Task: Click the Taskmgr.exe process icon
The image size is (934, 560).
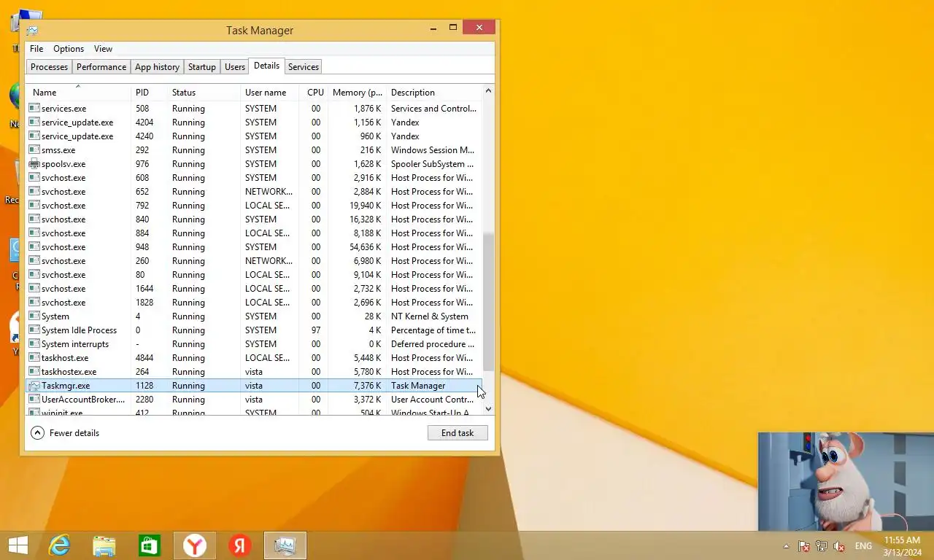Action: (34, 386)
